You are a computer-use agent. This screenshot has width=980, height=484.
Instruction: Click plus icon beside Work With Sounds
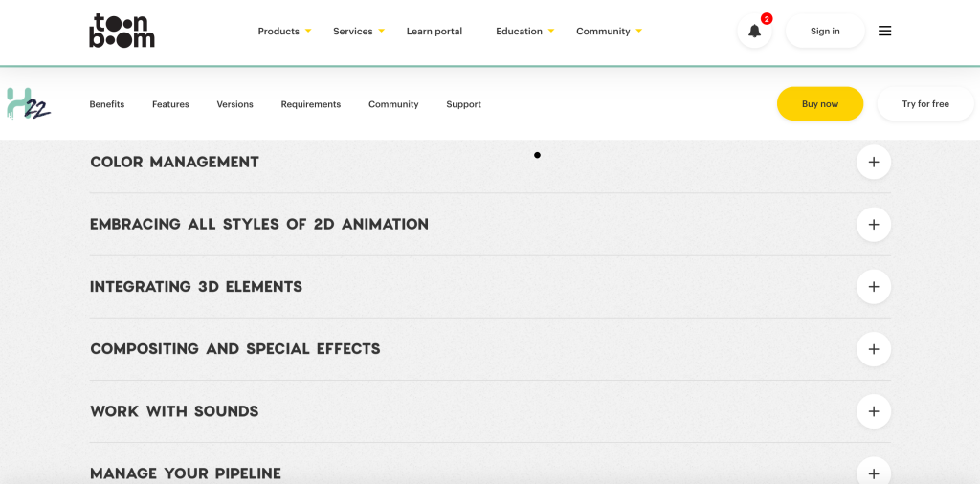click(873, 411)
